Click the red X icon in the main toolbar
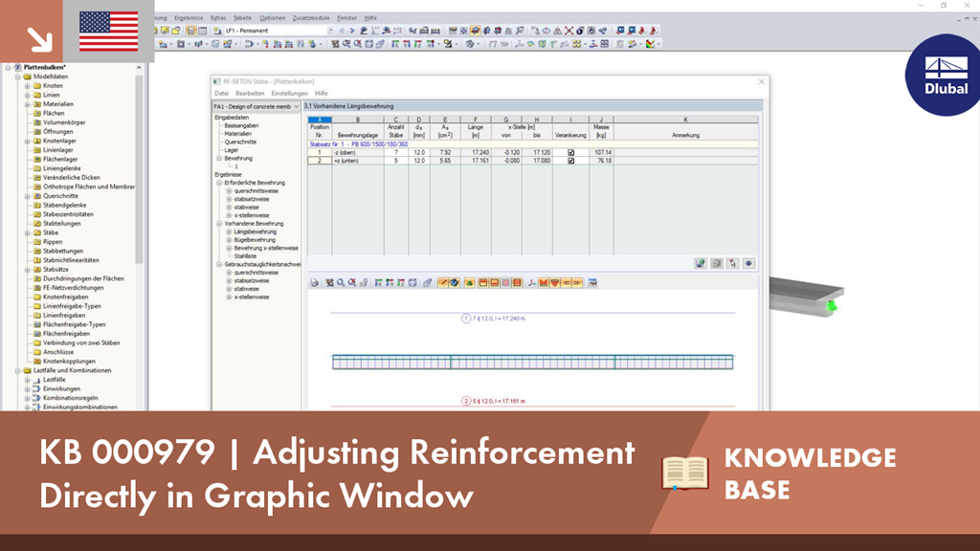This screenshot has height=551, width=980. pyautogui.click(x=568, y=31)
